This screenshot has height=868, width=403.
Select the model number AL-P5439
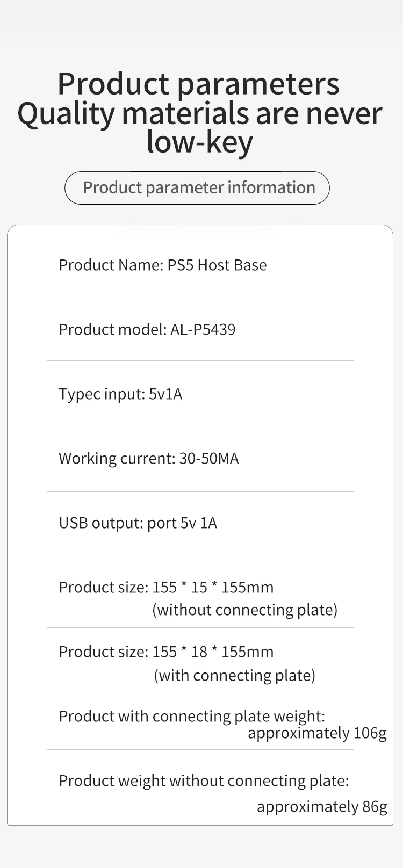pos(203,329)
